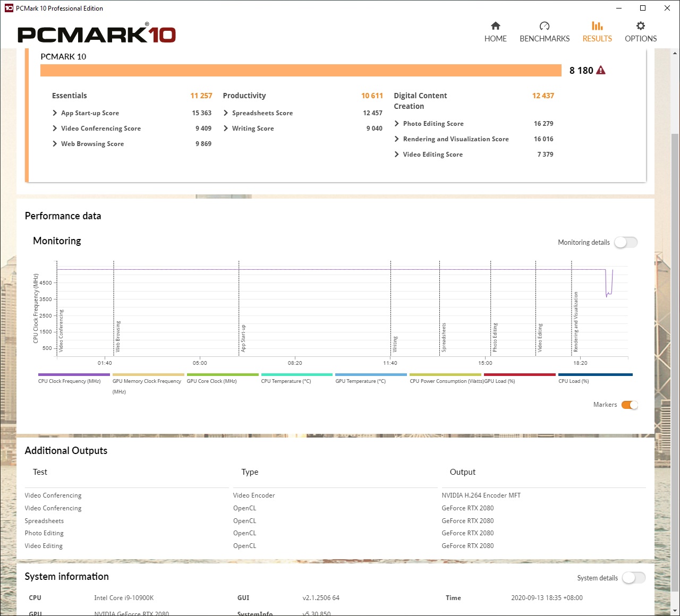Click the PCMark 10 title bar app icon
680x616 pixels.
8,8
